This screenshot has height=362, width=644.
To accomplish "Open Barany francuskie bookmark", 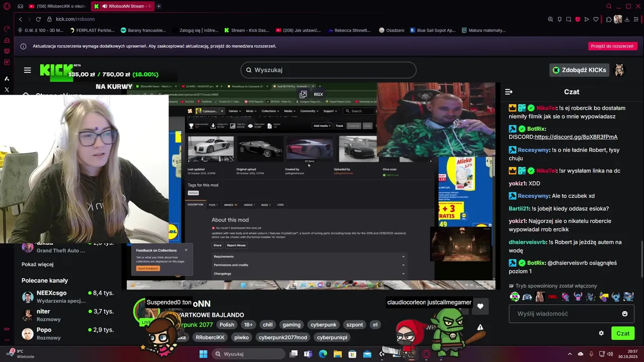I will pos(143,30).
